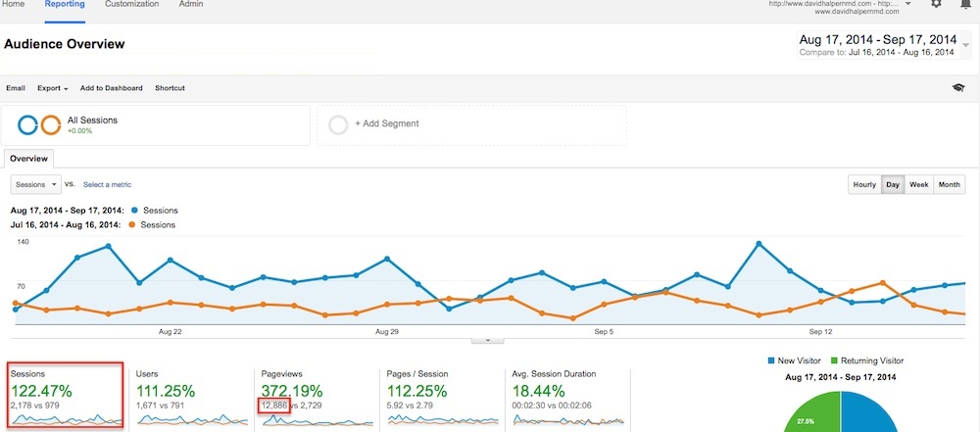
Task: Click the 2,178 vs 979 text
Action: pos(37,406)
